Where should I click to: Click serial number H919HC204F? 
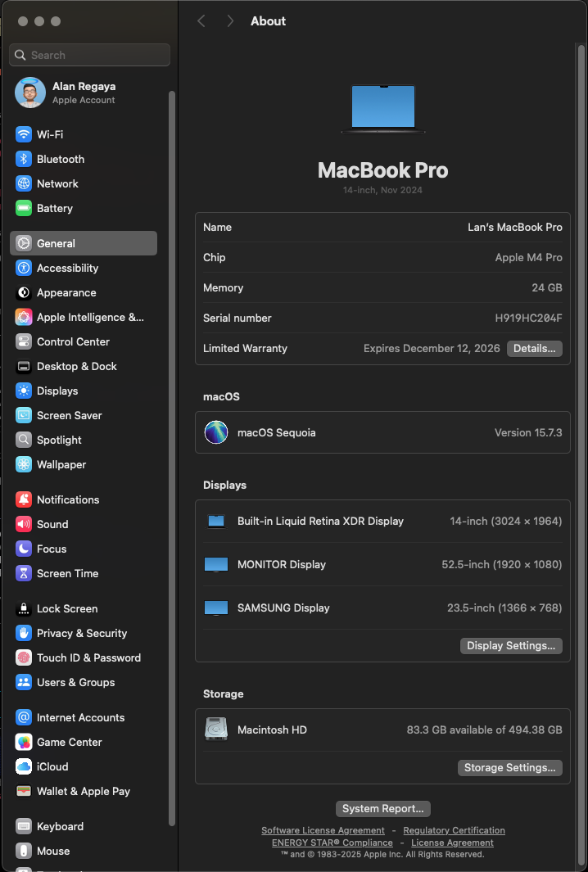(x=528, y=319)
